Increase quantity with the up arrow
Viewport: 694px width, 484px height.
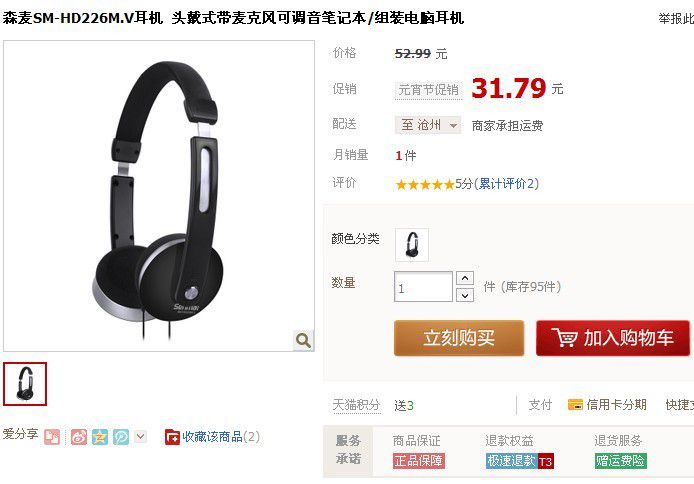coord(465,278)
